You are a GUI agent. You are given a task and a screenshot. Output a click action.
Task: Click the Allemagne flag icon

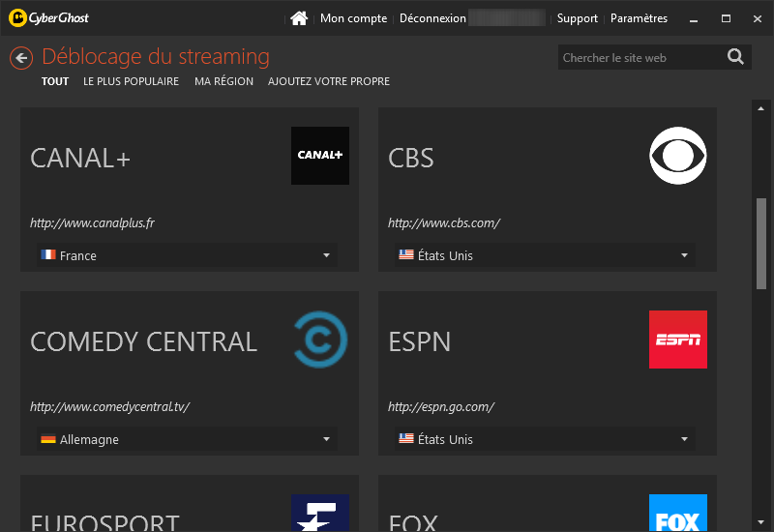click(47, 439)
